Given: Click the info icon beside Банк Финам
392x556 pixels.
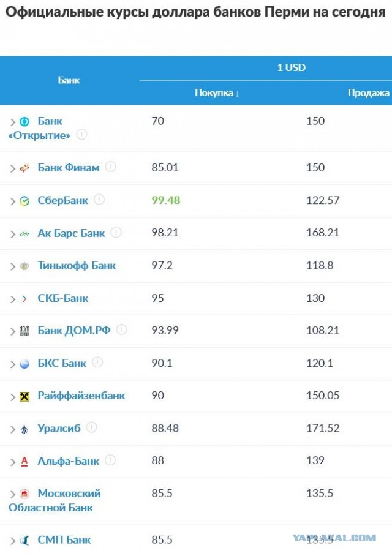Looking at the screenshot, I should tap(111, 167).
